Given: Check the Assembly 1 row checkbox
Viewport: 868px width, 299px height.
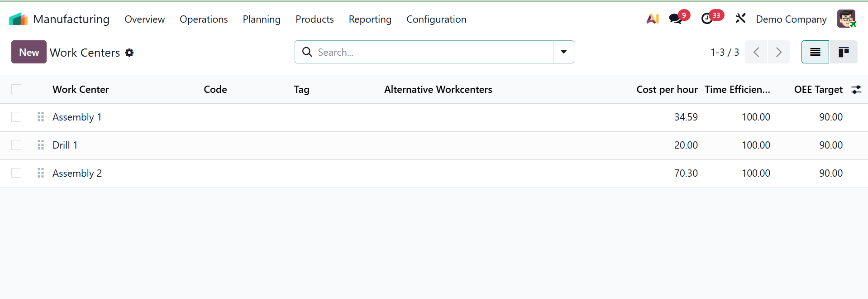Looking at the screenshot, I should click(16, 117).
